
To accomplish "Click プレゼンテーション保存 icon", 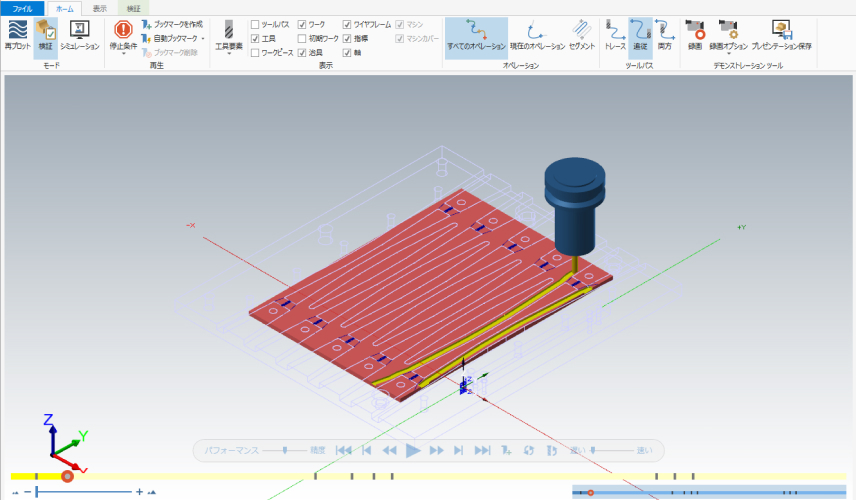I will [781, 30].
